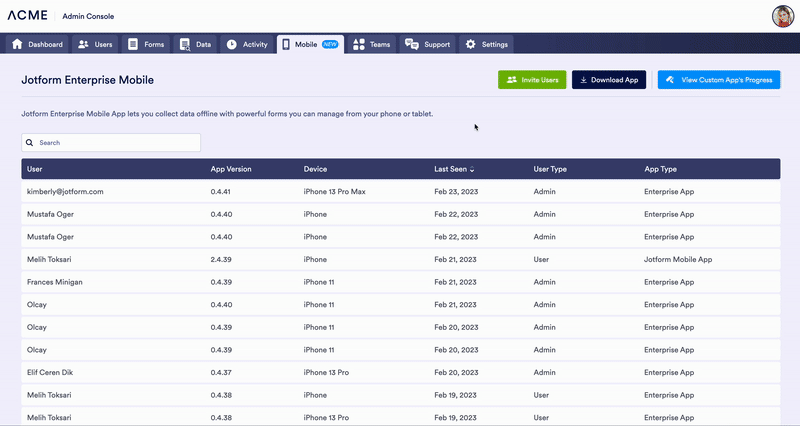Click the magnifier icon in search box
800x426 pixels.
30,143
